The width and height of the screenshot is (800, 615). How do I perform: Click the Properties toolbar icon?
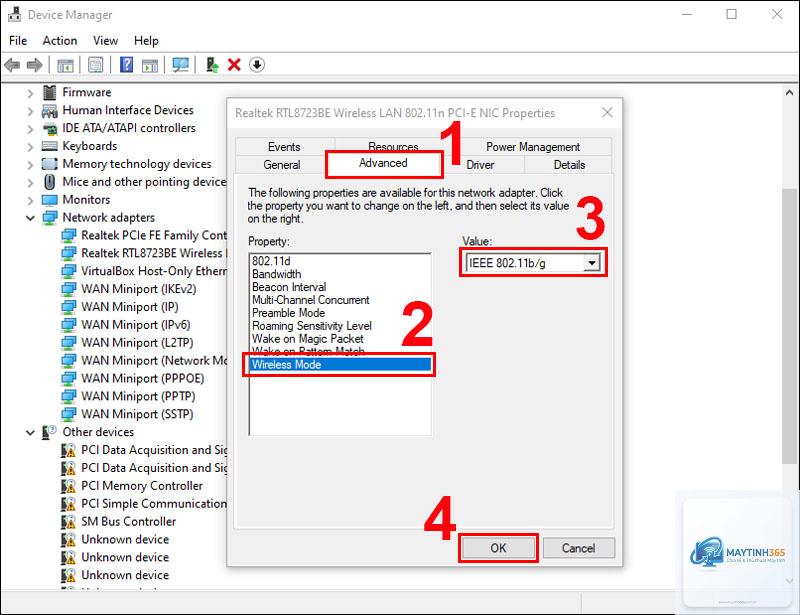95,65
